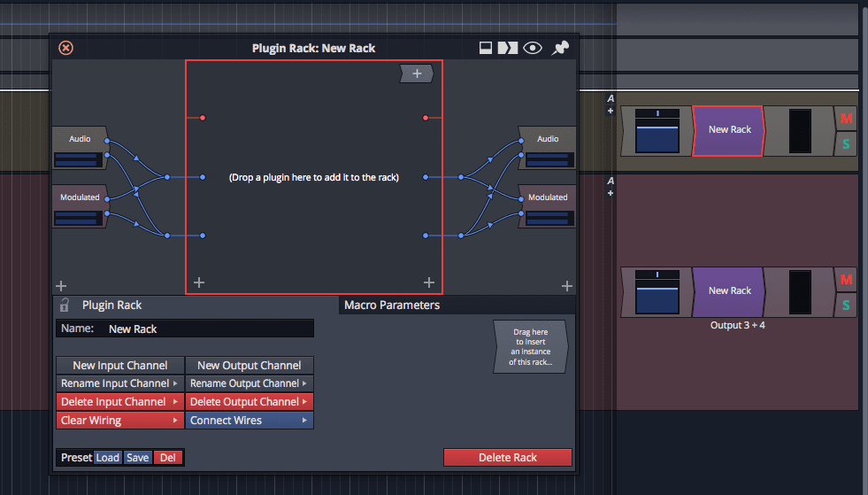Click the lock icon beside Plugin Rack
Image resolution: width=868 pixels, height=495 pixels.
pyautogui.click(x=64, y=305)
